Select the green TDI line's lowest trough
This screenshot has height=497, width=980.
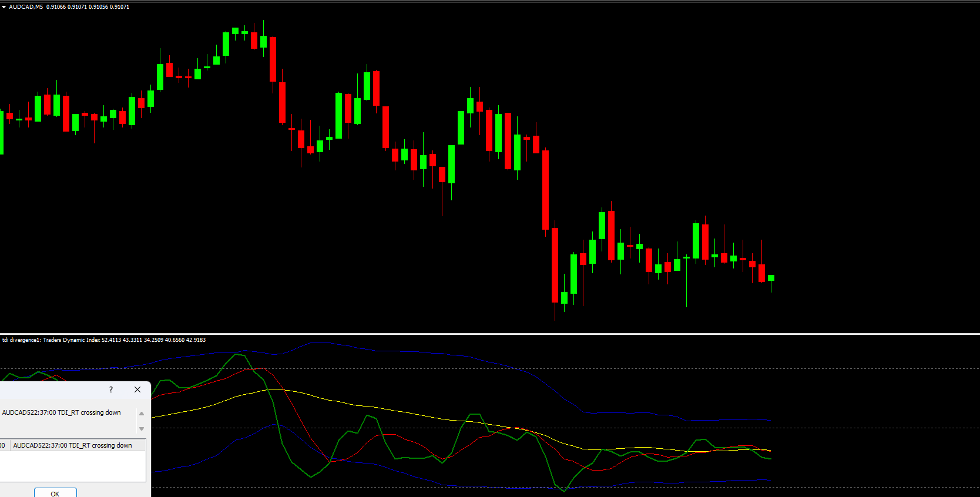[x=564, y=491]
